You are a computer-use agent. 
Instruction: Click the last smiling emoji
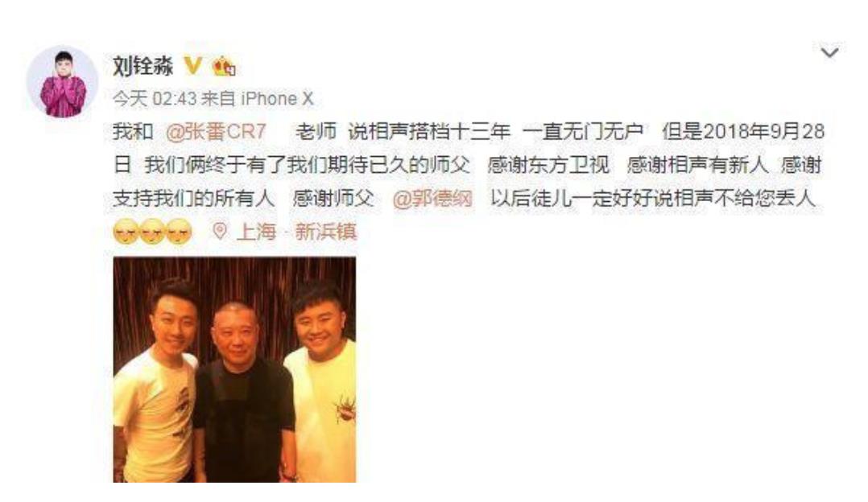[x=180, y=232]
